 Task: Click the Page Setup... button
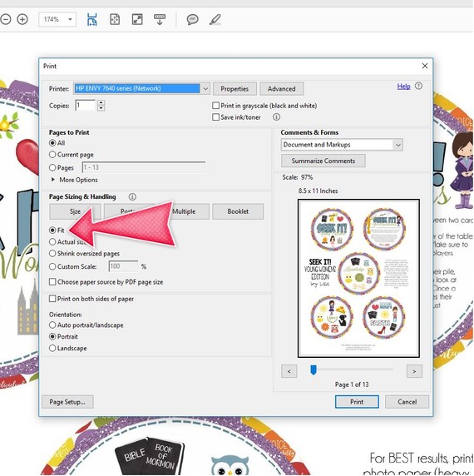pos(67,402)
